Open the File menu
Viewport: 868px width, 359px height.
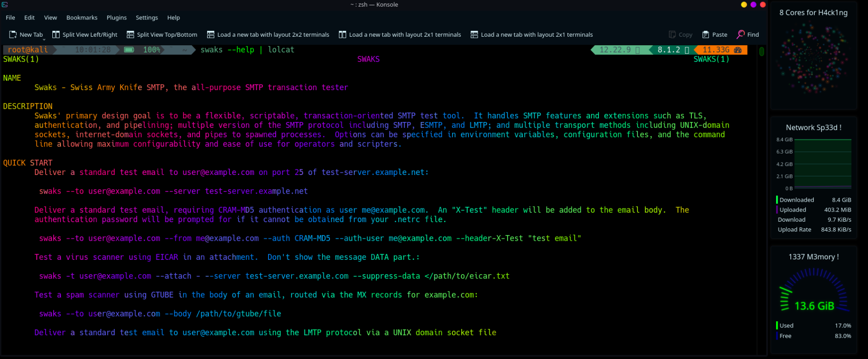10,18
